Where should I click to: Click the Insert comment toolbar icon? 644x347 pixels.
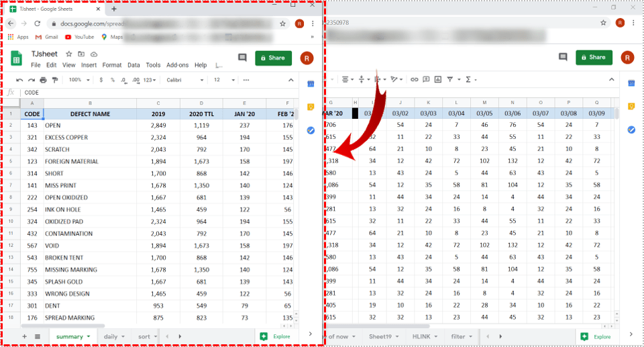click(426, 79)
